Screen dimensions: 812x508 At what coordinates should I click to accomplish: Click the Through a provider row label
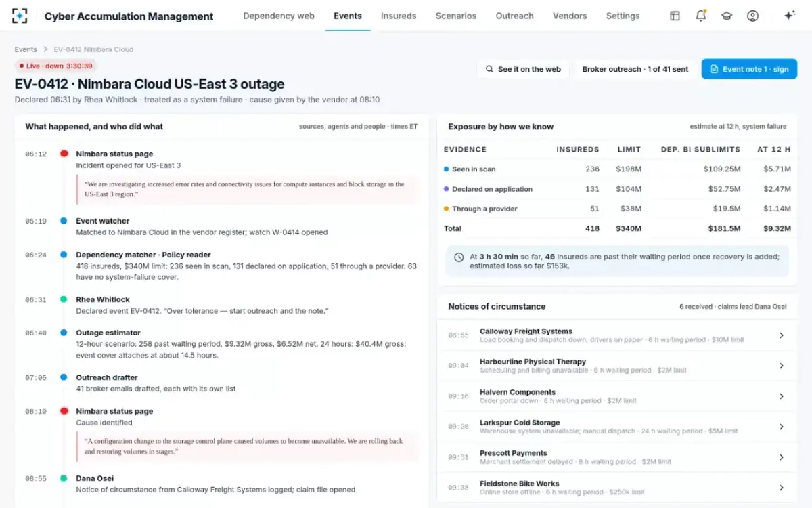(x=484, y=209)
